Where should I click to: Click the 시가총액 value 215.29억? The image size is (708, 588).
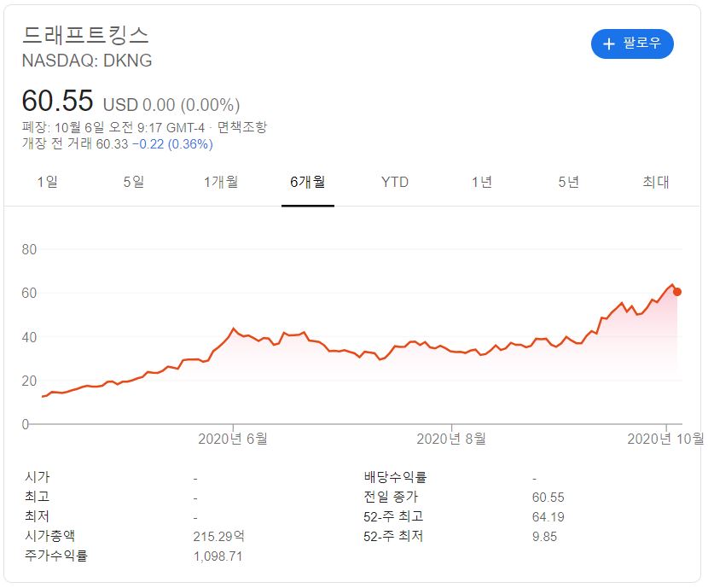click(x=219, y=536)
